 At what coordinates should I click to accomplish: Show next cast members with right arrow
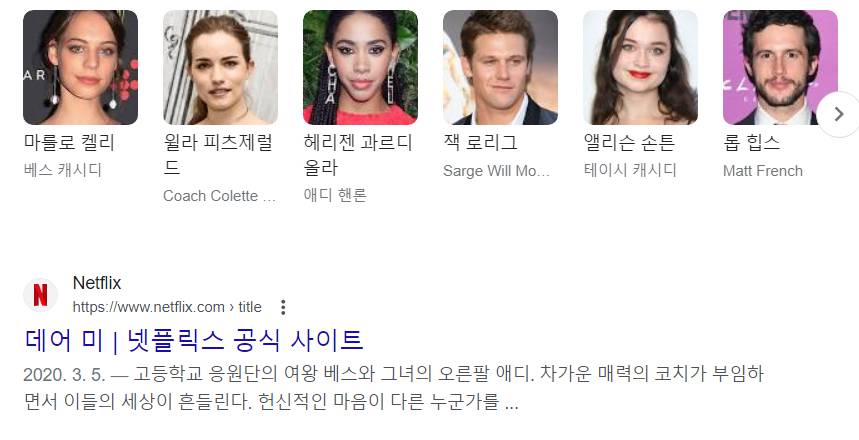click(838, 114)
